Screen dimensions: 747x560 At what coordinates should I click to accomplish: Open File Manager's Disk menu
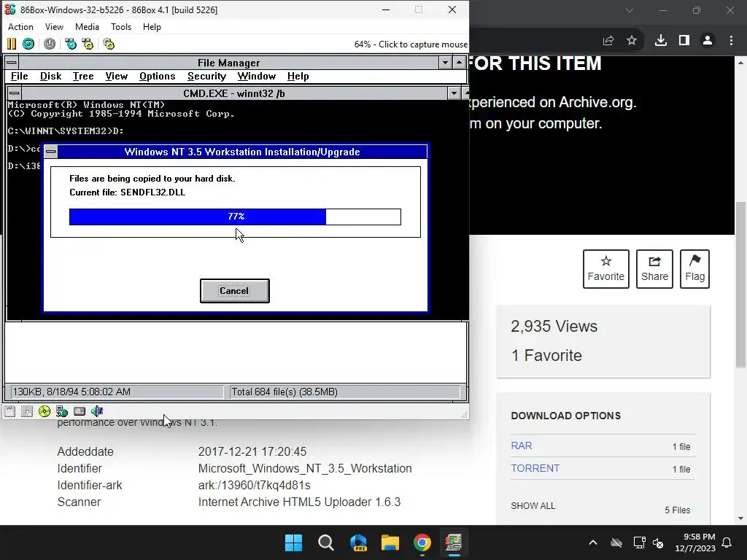51,77
